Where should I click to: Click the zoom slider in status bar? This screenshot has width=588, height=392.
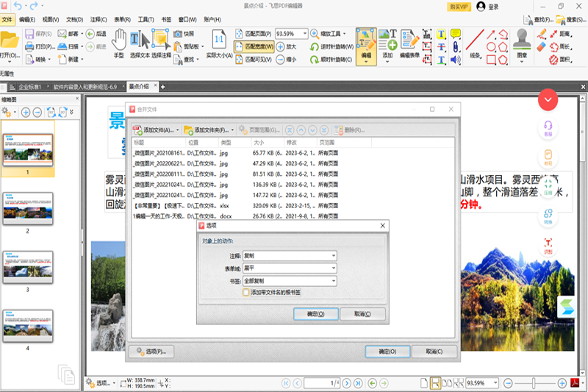pyautogui.click(x=535, y=383)
